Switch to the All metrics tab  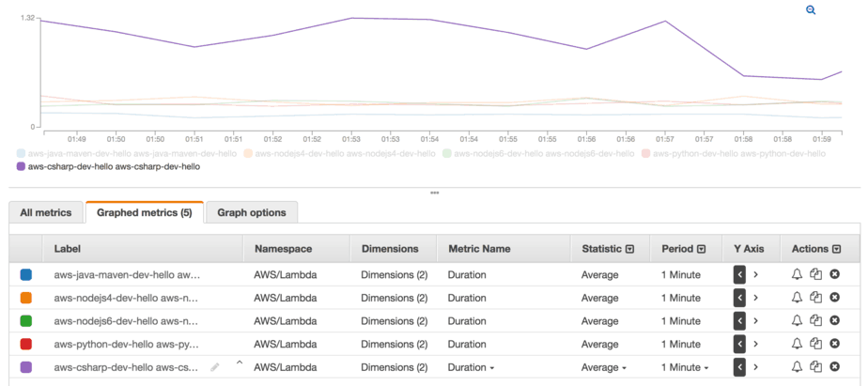tap(46, 212)
